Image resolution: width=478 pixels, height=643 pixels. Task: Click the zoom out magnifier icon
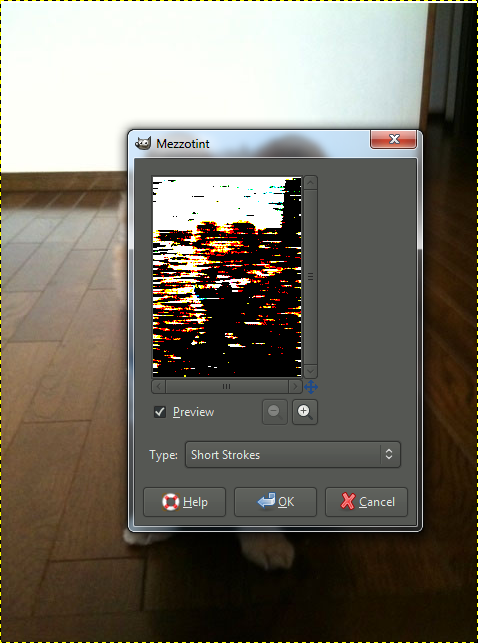(x=274, y=412)
